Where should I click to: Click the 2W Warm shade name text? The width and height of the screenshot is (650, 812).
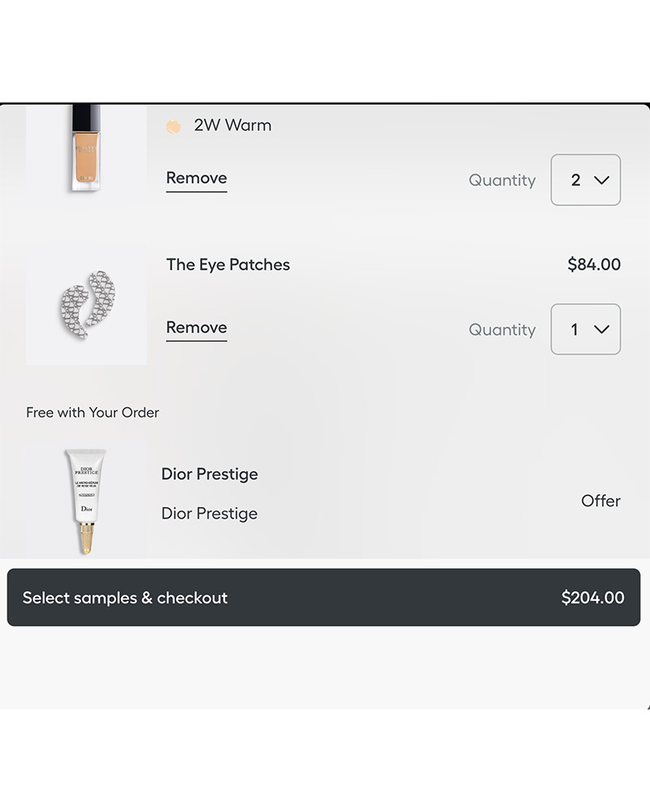(x=232, y=126)
